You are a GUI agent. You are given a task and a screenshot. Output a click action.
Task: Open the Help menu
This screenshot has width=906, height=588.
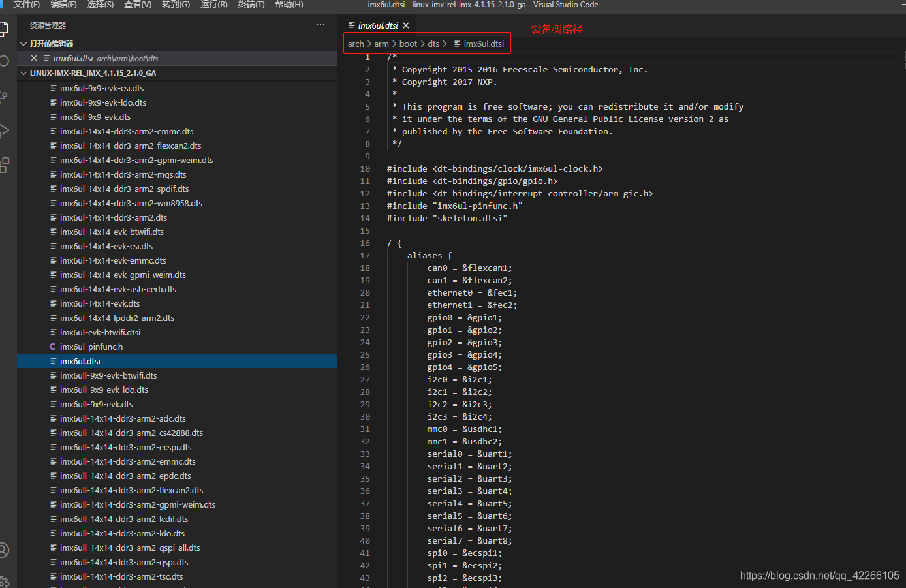point(289,5)
